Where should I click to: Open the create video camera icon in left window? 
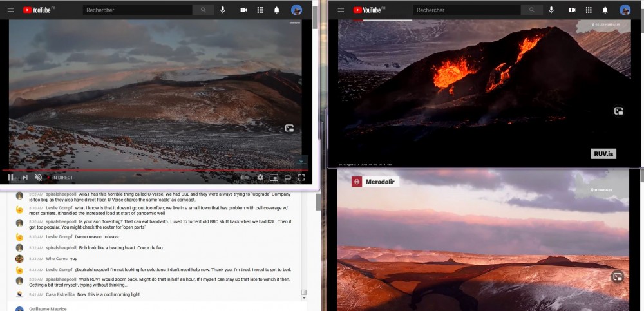click(243, 10)
